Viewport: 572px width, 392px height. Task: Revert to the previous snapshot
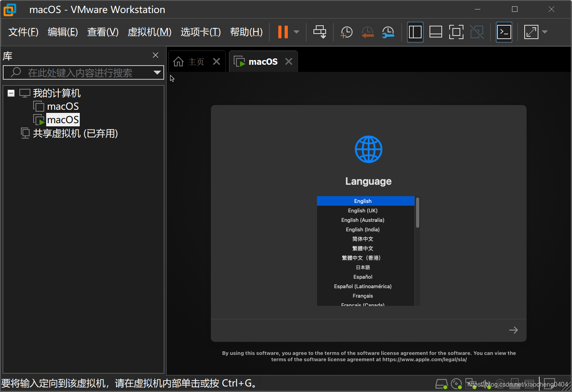(x=368, y=32)
